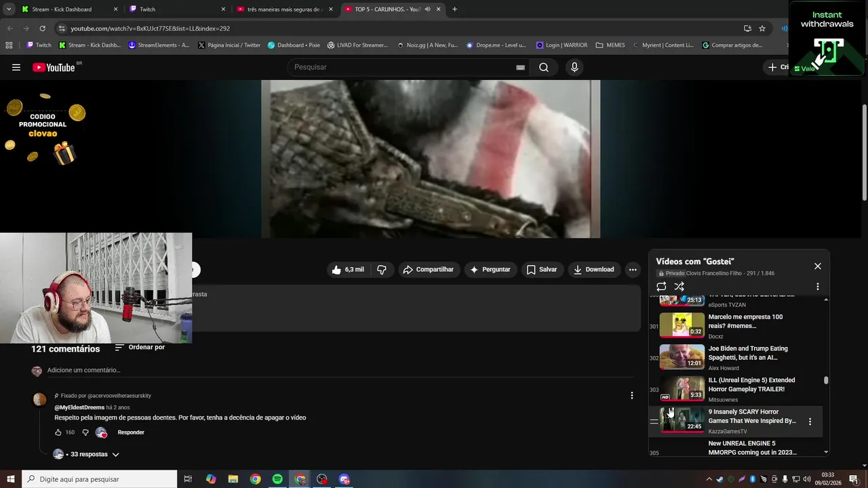
Task: Open options for 9 Insanely SCARY Horror video
Action: [x=810, y=422]
